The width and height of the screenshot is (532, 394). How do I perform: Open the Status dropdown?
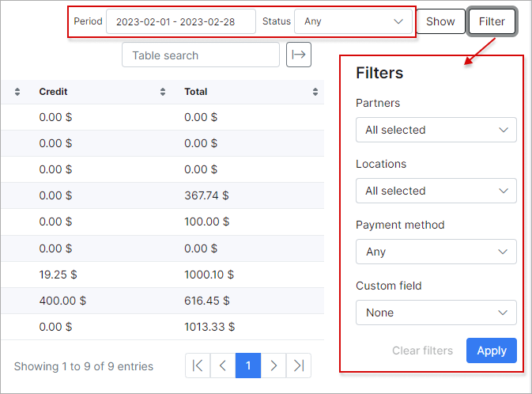(353, 21)
